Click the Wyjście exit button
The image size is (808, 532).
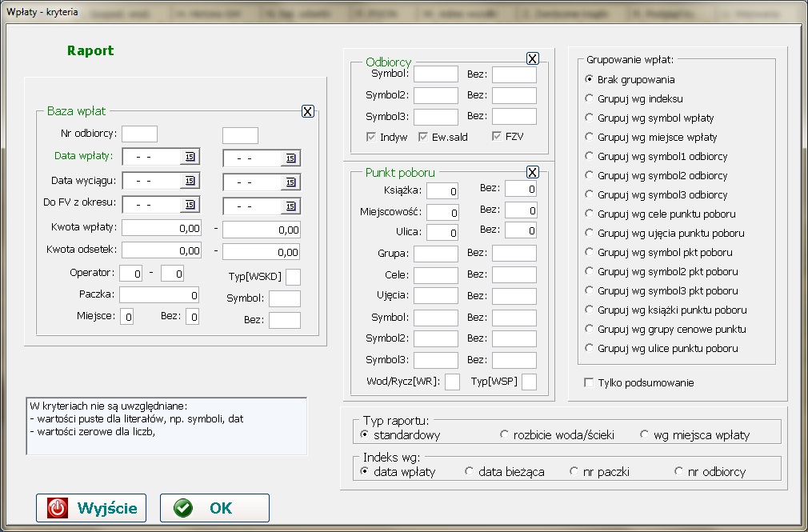(91, 508)
